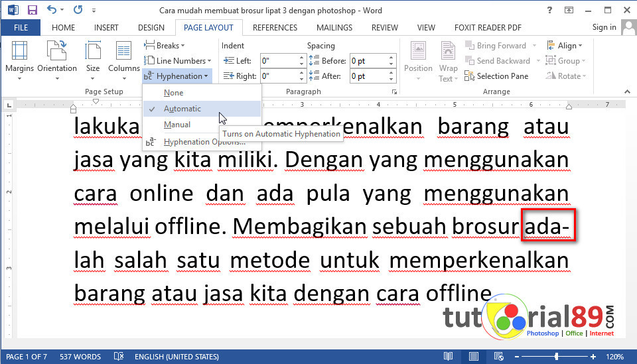
Task: Open the Columns options
Action: coord(124,61)
